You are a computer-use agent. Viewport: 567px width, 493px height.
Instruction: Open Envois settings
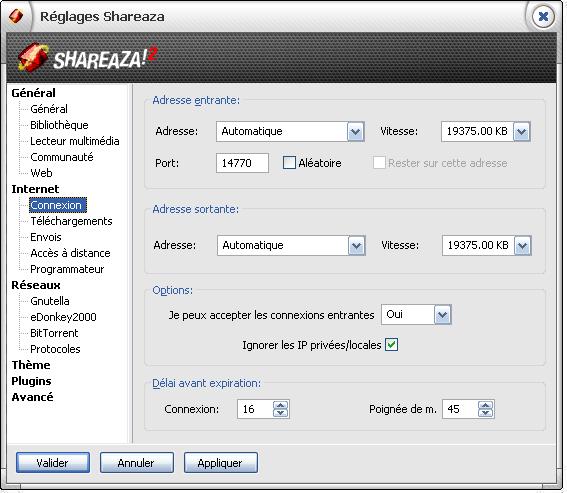tap(46, 237)
